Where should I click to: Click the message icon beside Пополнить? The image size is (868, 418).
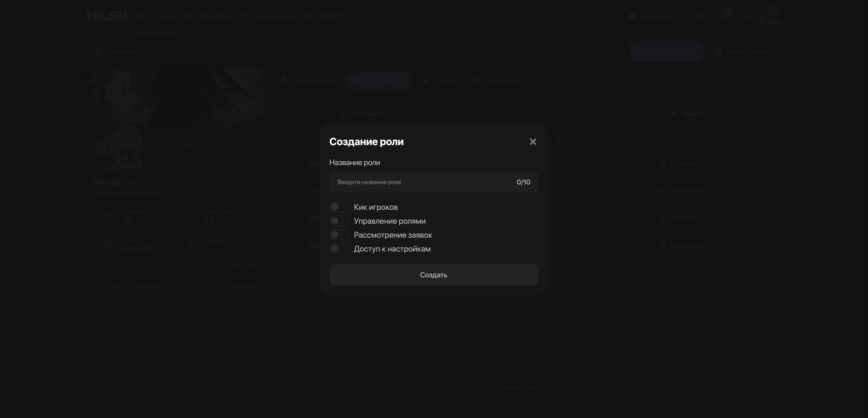700,17
